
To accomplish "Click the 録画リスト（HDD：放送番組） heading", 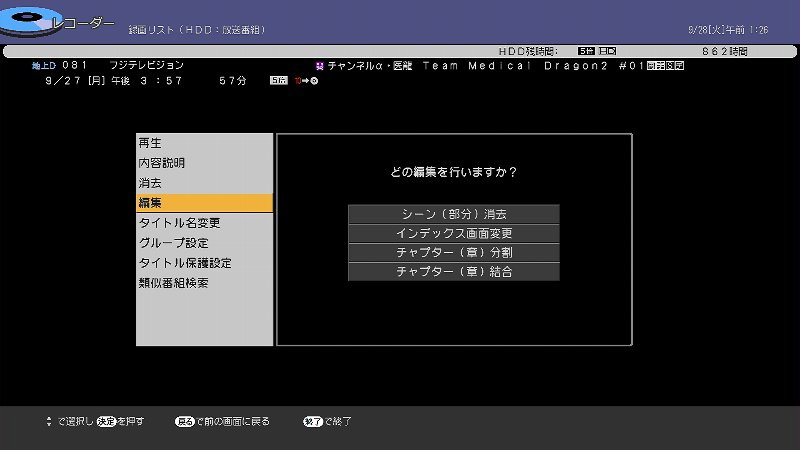I will (197, 30).
